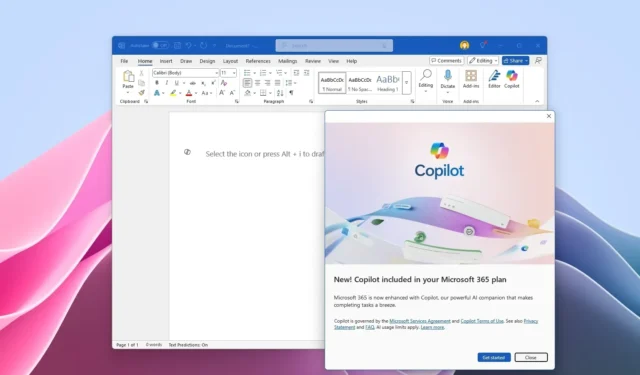Click the Undo arrow in title bar

[189, 46]
